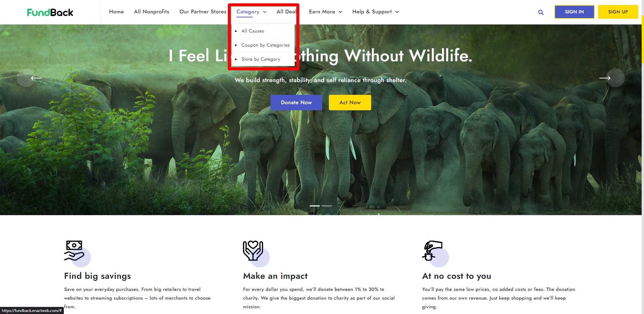Expand the Earn More dropdown

(x=325, y=12)
